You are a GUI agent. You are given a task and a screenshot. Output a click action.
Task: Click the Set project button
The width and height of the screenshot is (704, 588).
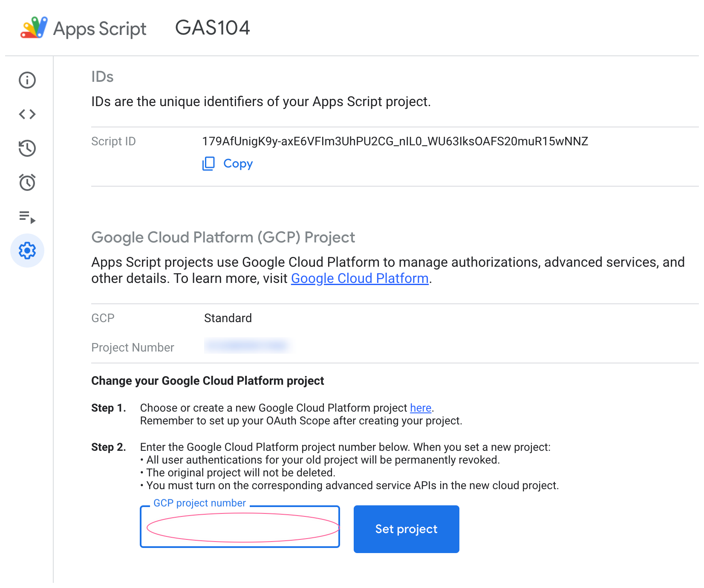click(x=406, y=529)
